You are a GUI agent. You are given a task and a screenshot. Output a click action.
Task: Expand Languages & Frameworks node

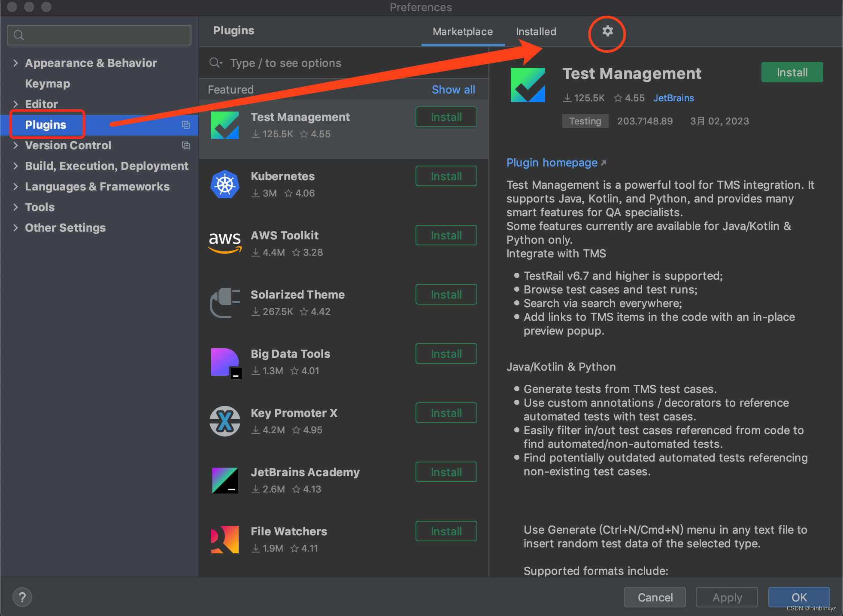tap(15, 187)
